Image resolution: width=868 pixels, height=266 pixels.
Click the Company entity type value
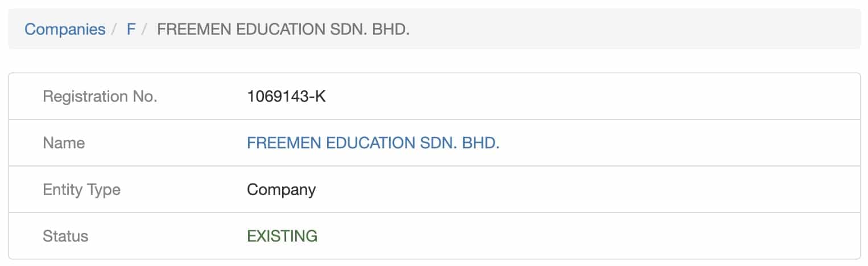[281, 190]
